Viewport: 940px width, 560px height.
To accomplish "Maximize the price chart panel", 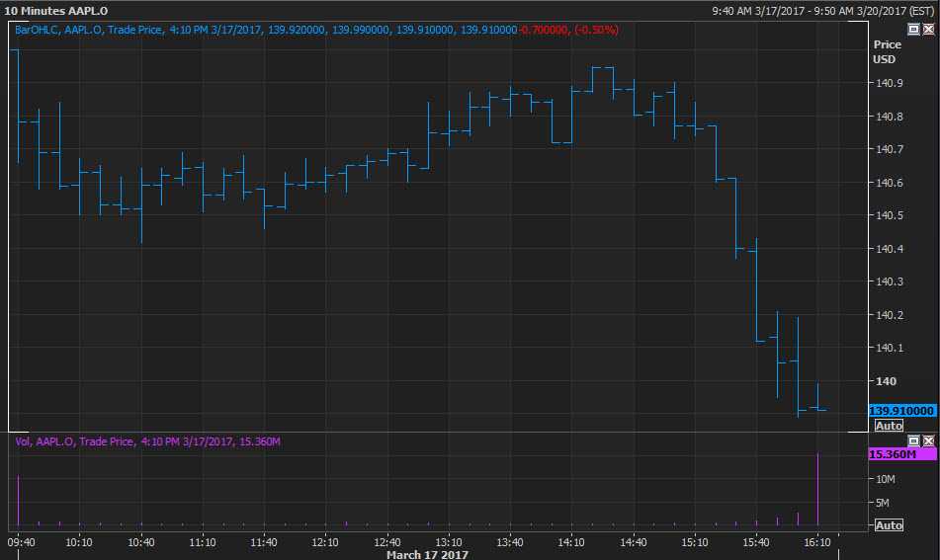I will (x=913, y=30).
